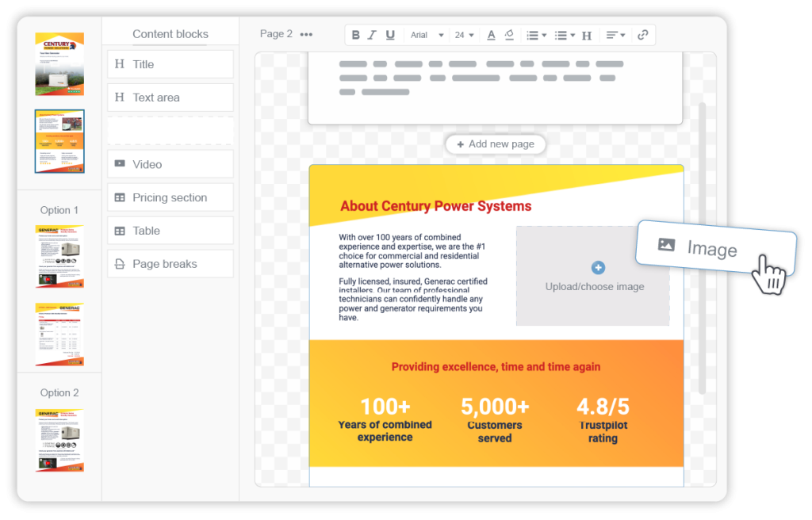812x520 pixels.
Task: Select the Pricing section content block
Action: coord(170,197)
